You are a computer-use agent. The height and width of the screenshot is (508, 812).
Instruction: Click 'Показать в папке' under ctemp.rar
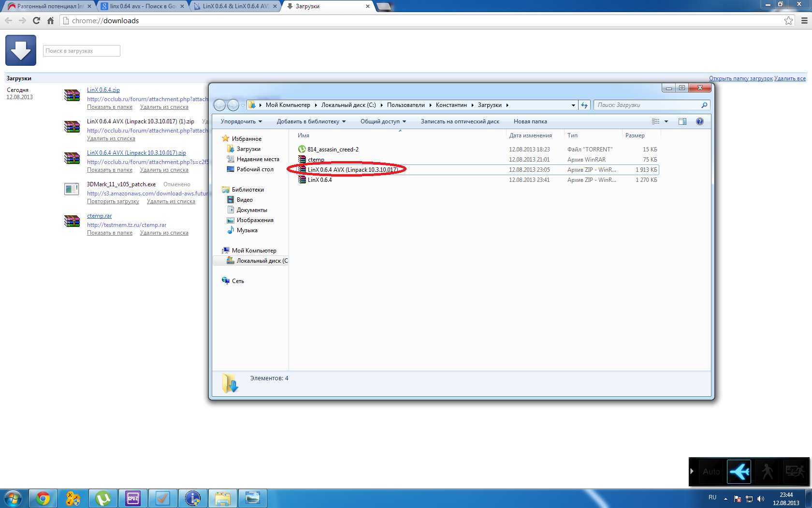(110, 233)
